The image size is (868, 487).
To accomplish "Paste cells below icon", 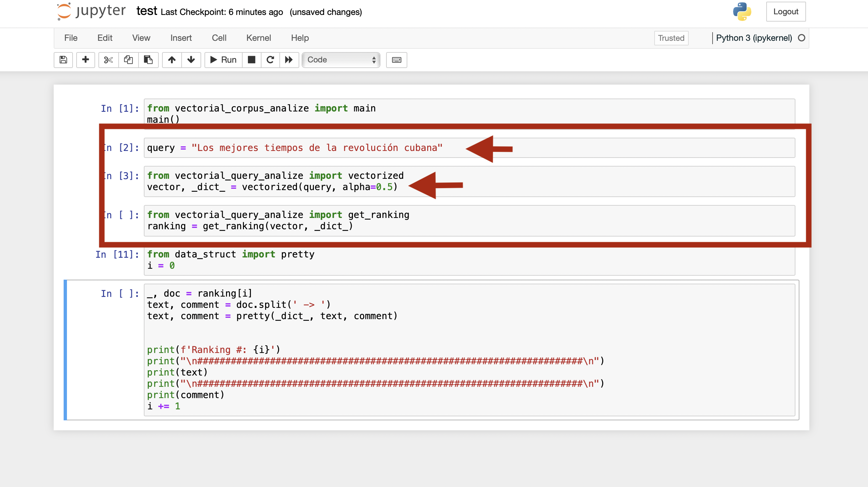I will [x=148, y=60].
